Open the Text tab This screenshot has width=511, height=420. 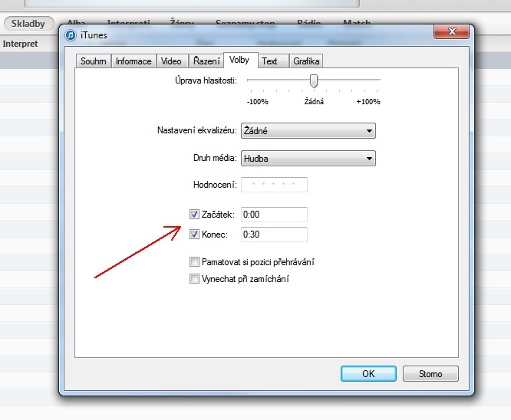point(269,61)
